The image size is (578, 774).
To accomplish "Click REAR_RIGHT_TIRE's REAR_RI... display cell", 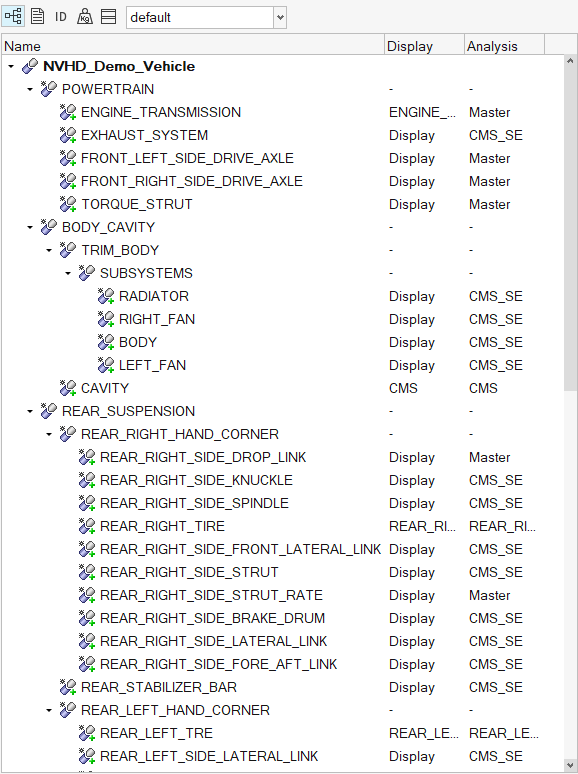I will 423,526.
